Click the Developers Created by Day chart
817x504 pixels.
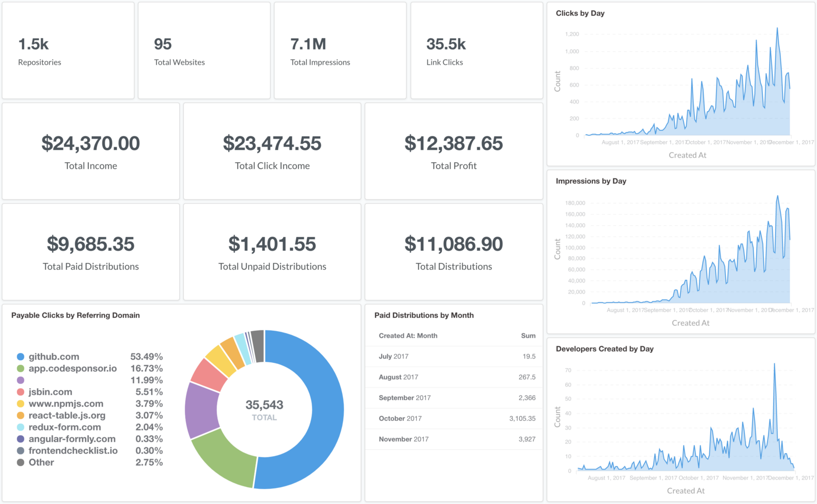point(686,417)
